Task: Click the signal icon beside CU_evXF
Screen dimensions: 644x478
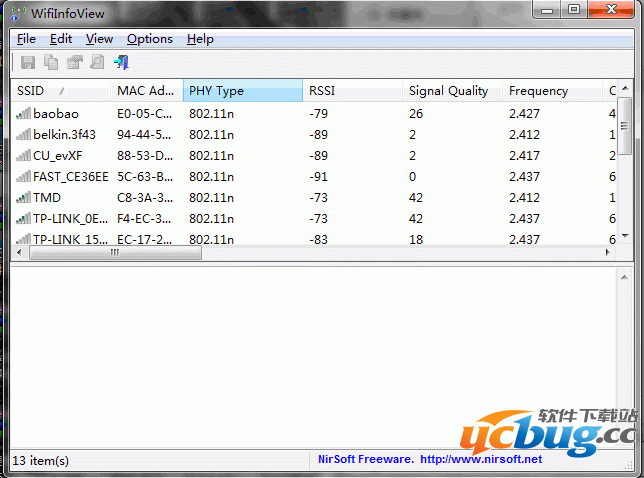Action: click(23, 155)
